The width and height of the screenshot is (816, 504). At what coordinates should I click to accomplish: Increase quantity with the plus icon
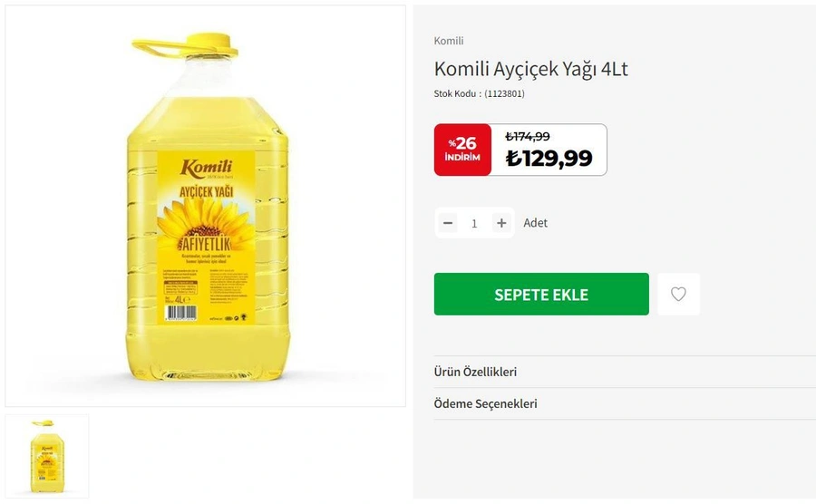tap(501, 223)
